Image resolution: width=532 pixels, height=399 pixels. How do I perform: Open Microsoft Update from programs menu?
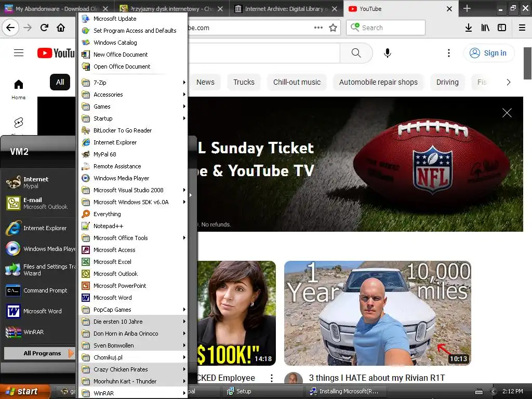point(132,19)
